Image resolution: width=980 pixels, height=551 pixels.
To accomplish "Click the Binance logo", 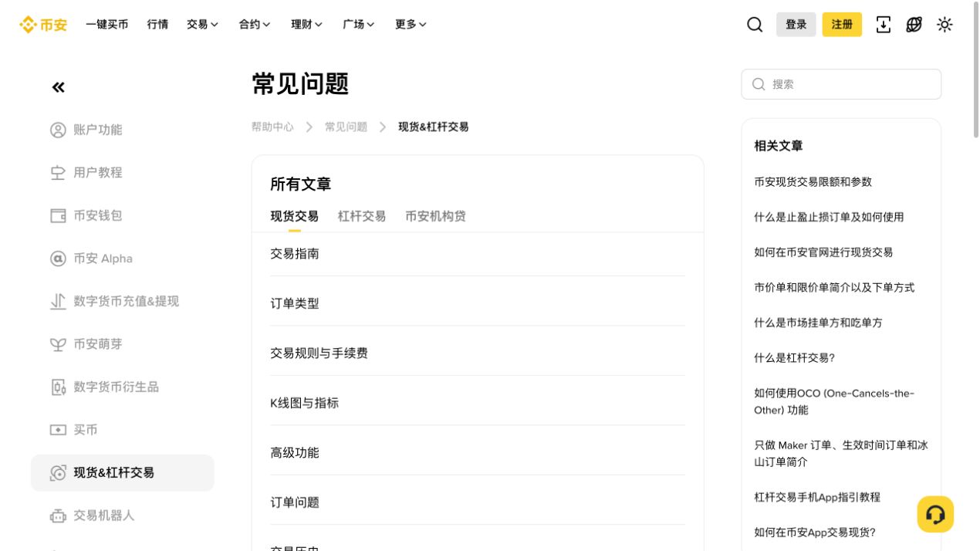I will [43, 25].
